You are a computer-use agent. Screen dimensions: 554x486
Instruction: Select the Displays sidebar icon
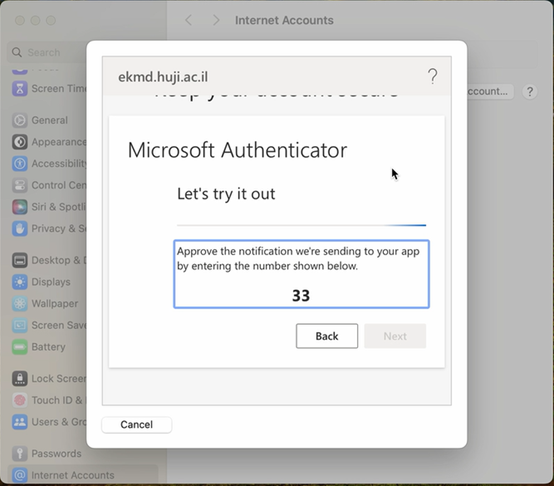click(x=20, y=282)
